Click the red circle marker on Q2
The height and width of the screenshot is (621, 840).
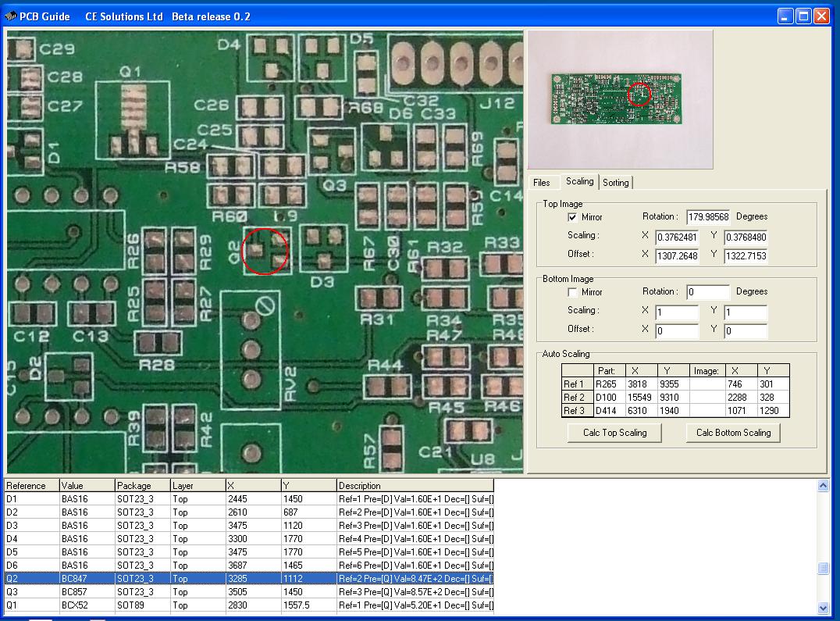pyautogui.click(x=265, y=251)
